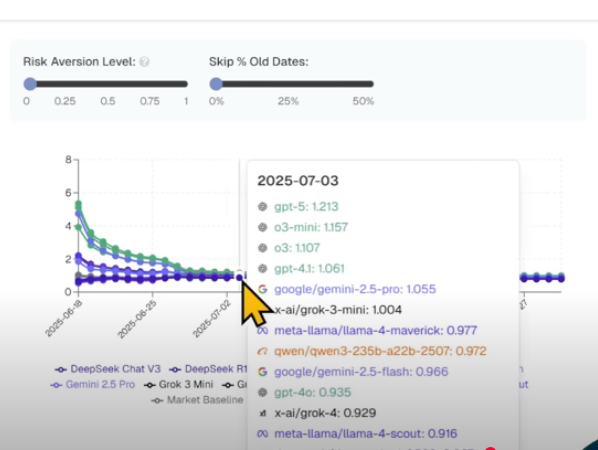
Task: Click the 2025-07-02 x-axis date label
Action: click(x=211, y=319)
